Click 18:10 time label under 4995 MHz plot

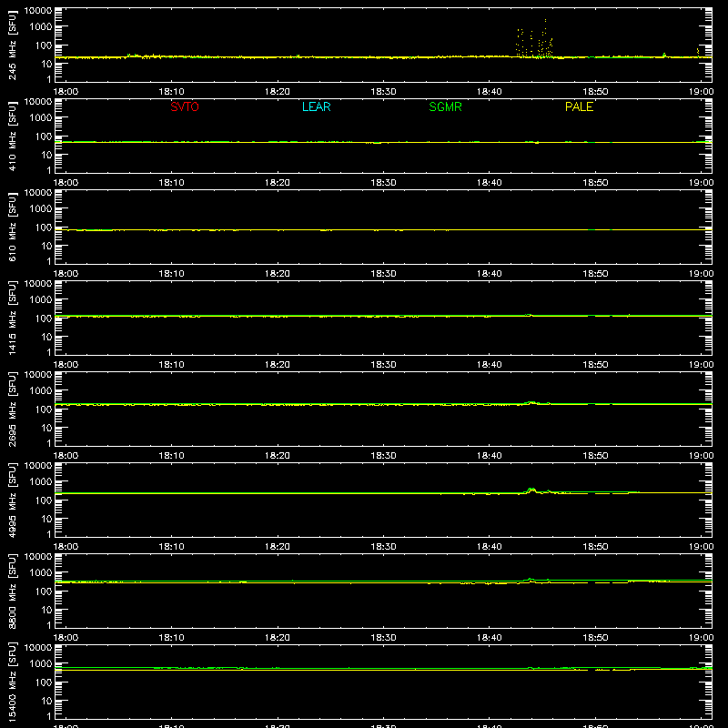[x=171, y=547]
